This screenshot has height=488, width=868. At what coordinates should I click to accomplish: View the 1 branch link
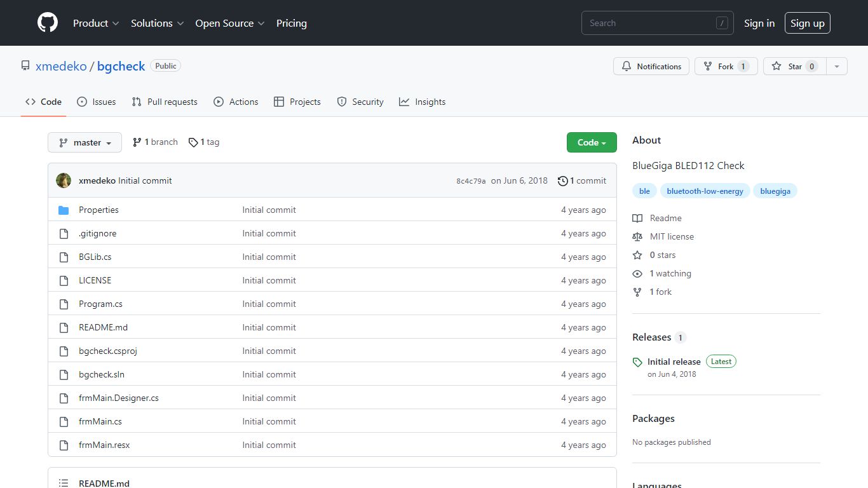155,142
